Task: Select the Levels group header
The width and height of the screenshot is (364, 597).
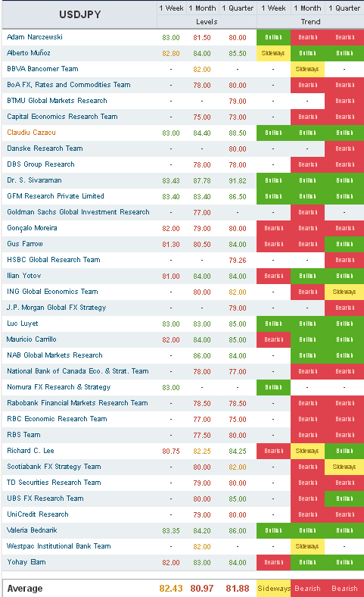Action: 207,22
